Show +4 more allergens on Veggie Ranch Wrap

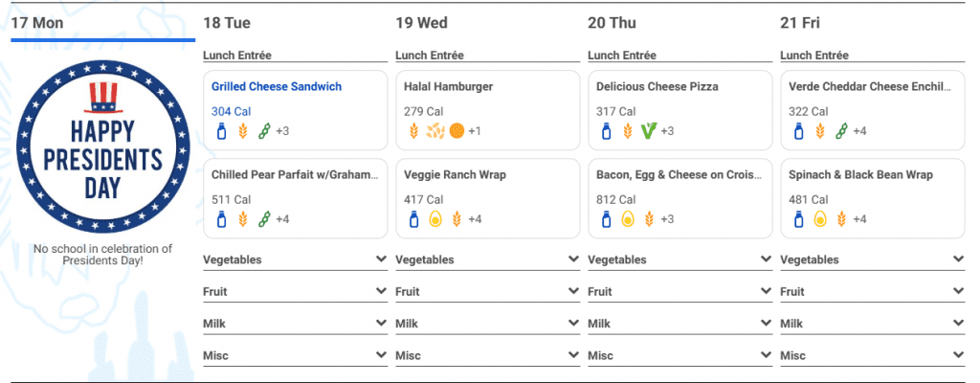point(475,219)
